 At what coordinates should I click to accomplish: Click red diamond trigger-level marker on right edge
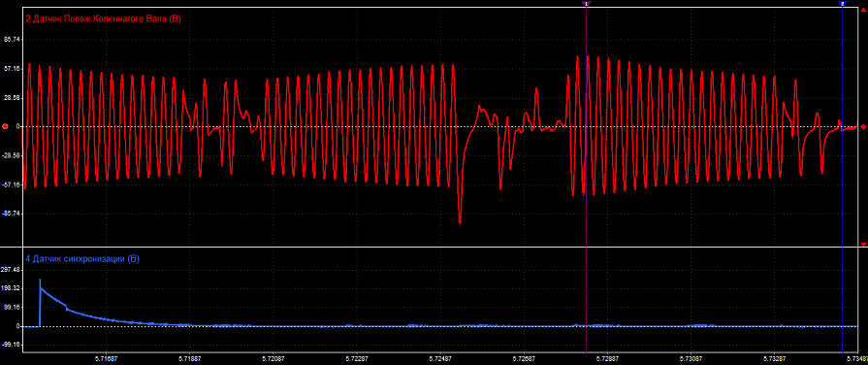pos(863,126)
